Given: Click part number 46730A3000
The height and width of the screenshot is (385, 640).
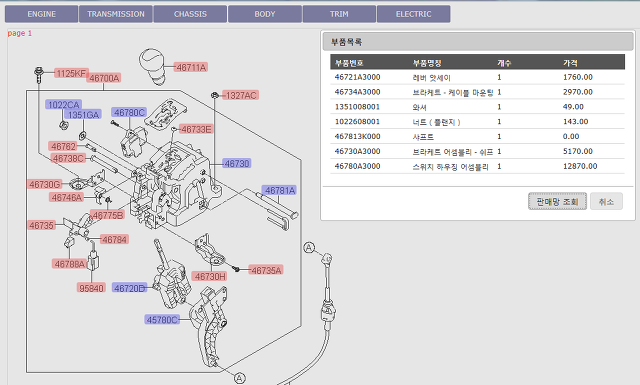Looking at the screenshot, I should coord(357,151).
